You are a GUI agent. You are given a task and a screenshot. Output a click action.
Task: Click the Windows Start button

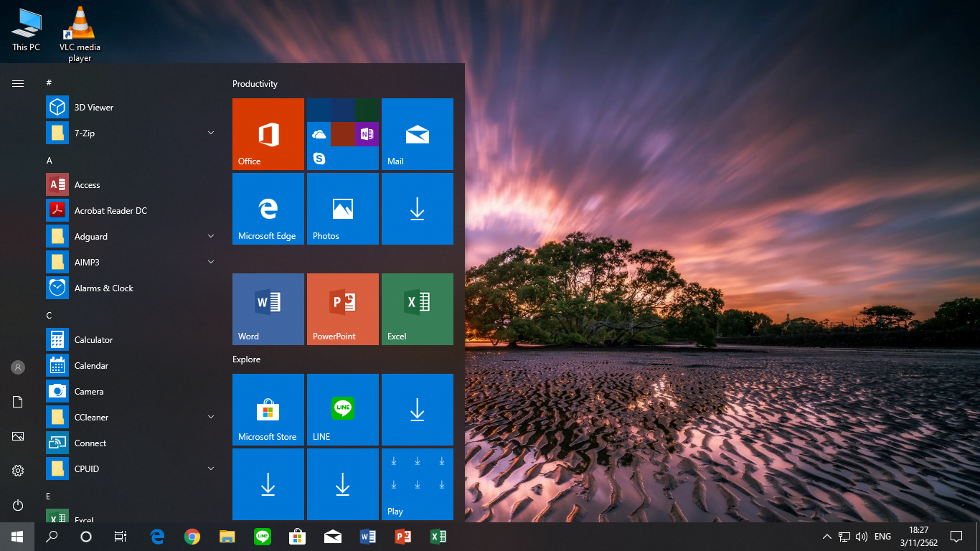(x=17, y=537)
